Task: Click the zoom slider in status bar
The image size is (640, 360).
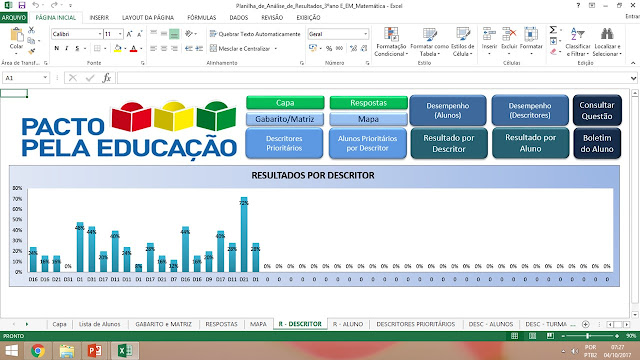Action: (x=587, y=336)
